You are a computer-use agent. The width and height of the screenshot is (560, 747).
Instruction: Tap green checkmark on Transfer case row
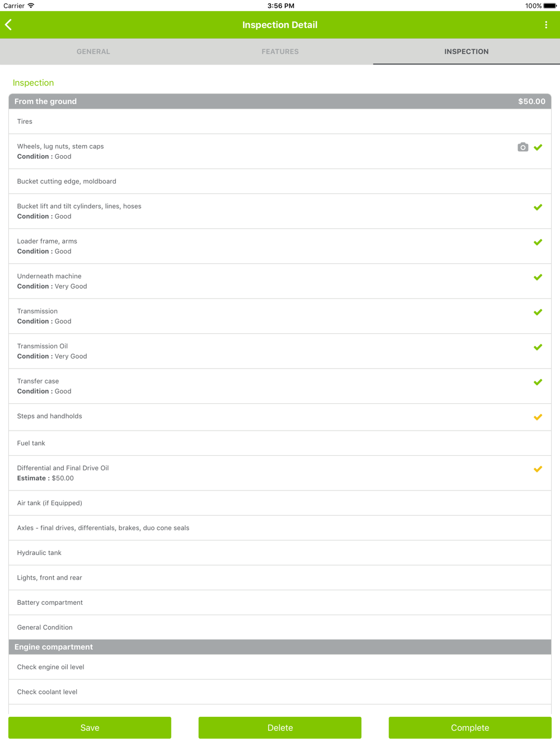(538, 382)
